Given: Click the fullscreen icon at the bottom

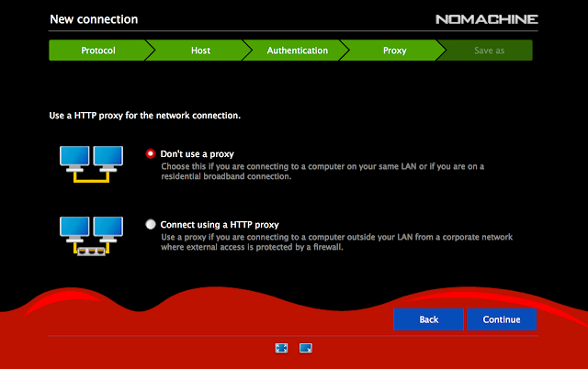Looking at the screenshot, I should click(x=281, y=348).
